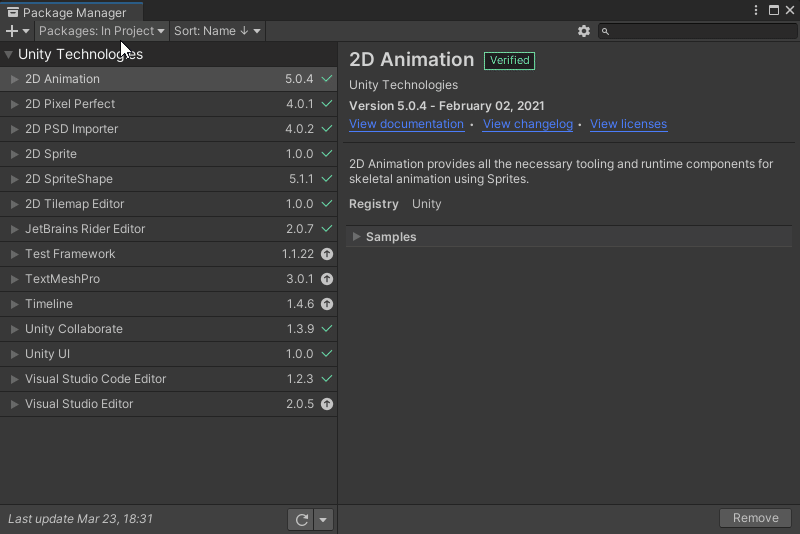Open the window three-dot options menu

pos(756,10)
